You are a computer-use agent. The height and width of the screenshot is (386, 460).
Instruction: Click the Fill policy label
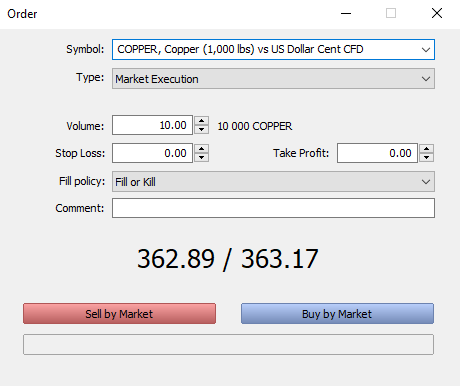(x=82, y=181)
